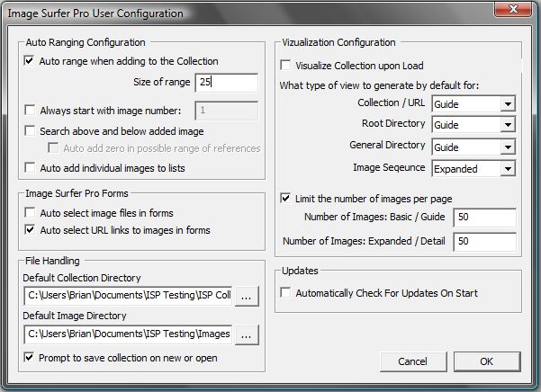Confirm settings with the OK button
The height and width of the screenshot is (392, 541).
click(487, 361)
